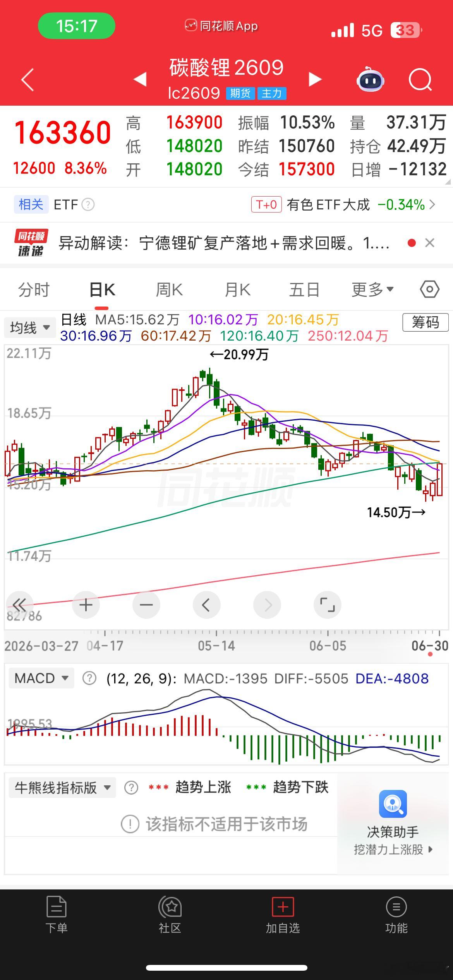This screenshot has height=980, width=453.
Task: Tap 挖潜力上涨股 link
Action: 393,850
